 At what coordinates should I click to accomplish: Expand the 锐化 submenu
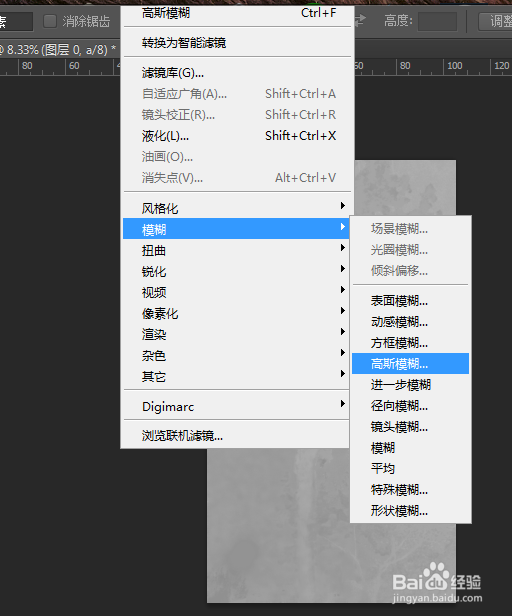click(x=236, y=271)
